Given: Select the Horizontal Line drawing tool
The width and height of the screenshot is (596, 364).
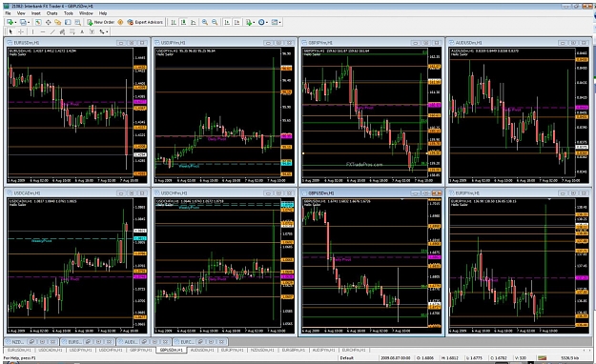Looking at the screenshot, I should pyautogui.click(x=43, y=31).
